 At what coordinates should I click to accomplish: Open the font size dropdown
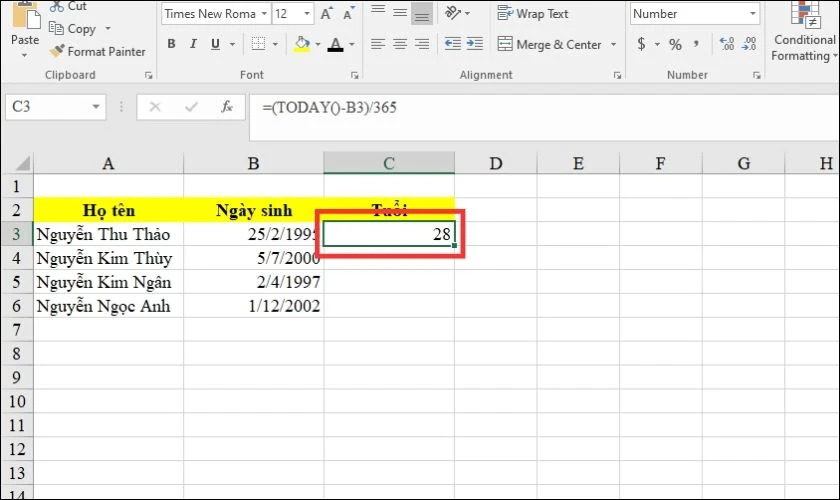(x=307, y=14)
